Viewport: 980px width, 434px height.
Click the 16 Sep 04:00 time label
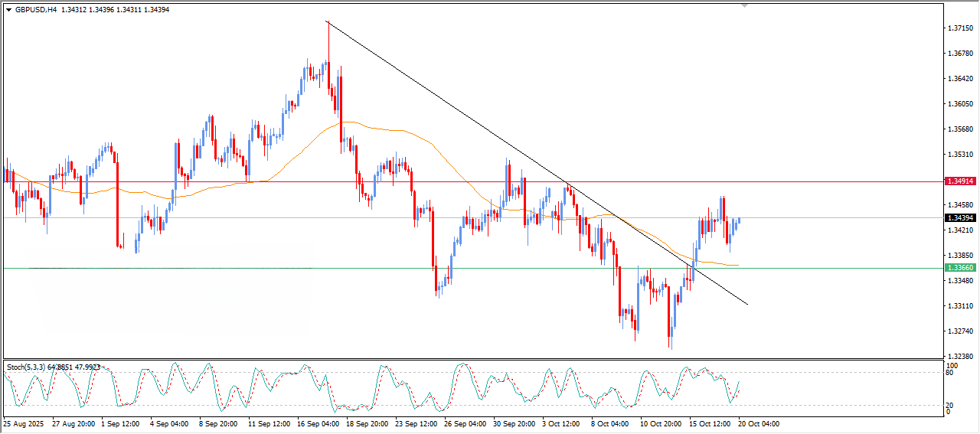click(x=319, y=423)
